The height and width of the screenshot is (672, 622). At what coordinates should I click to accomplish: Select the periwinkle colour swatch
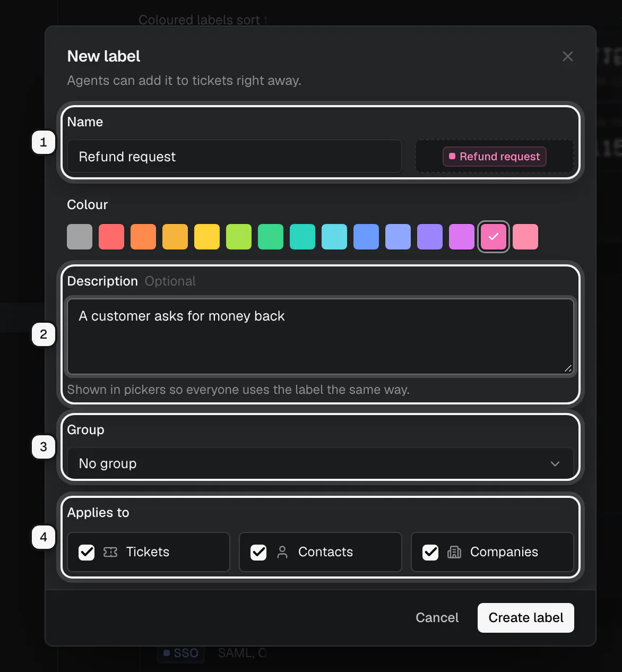tap(398, 237)
